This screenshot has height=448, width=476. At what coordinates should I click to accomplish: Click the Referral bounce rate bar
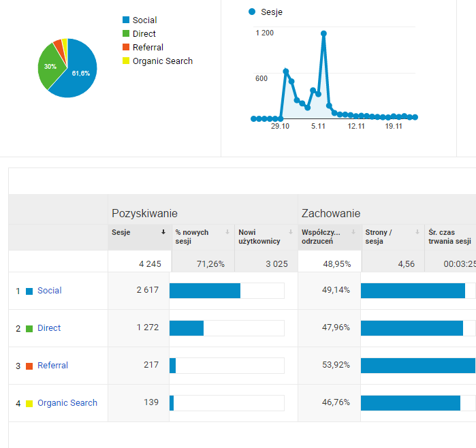tap(418, 366)
